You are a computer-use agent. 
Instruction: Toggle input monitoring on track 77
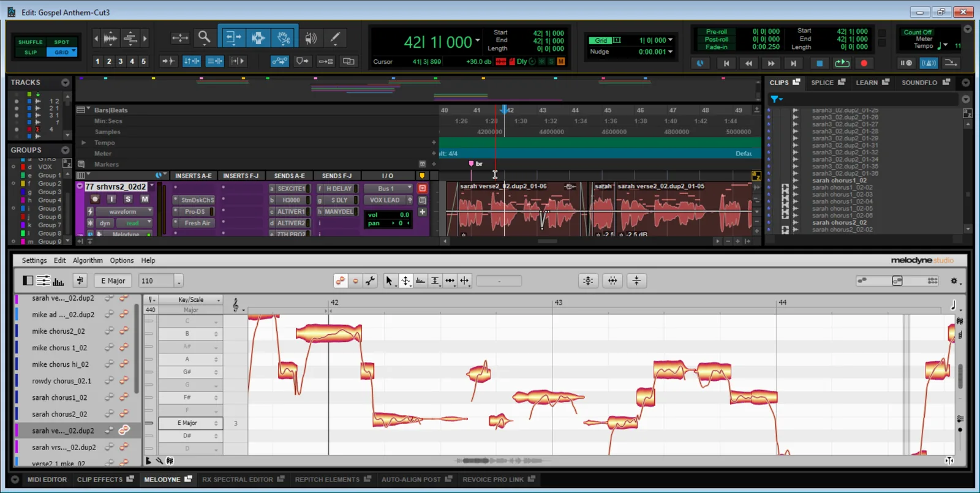[x=111, y=199]
